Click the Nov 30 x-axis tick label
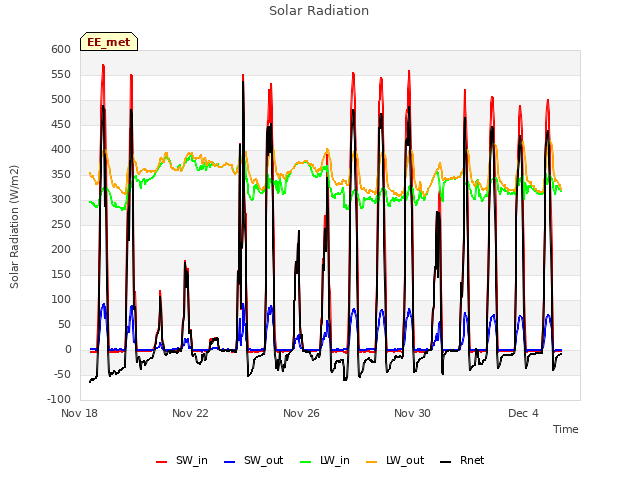The image size is (640, 480). click(412, 413)
